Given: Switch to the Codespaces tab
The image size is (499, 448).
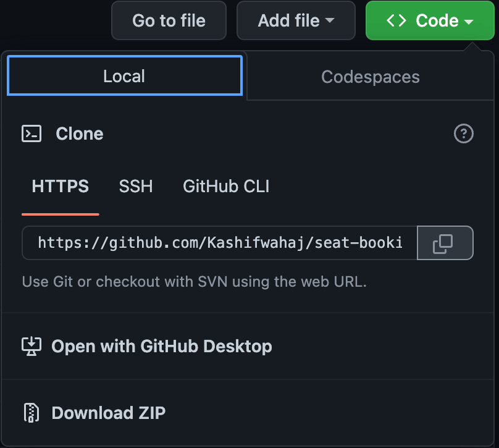Looking at the screenshot, I should coord(371,77).
